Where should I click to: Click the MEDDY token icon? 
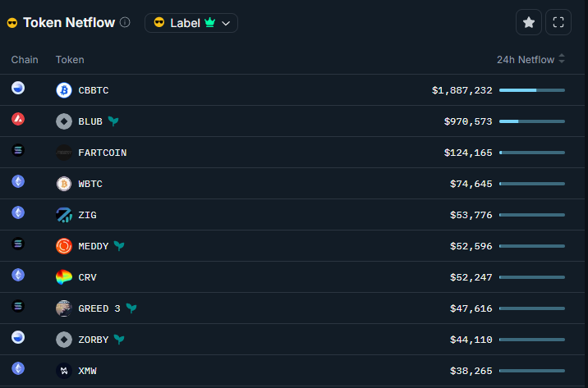pyautogui.click(x=64, y=246)
